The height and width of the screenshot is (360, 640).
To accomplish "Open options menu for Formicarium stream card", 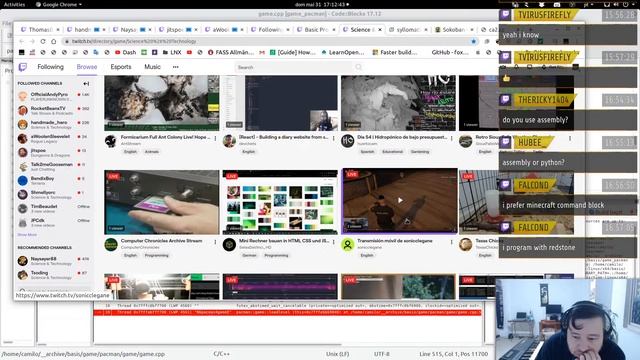I will 216,138.
